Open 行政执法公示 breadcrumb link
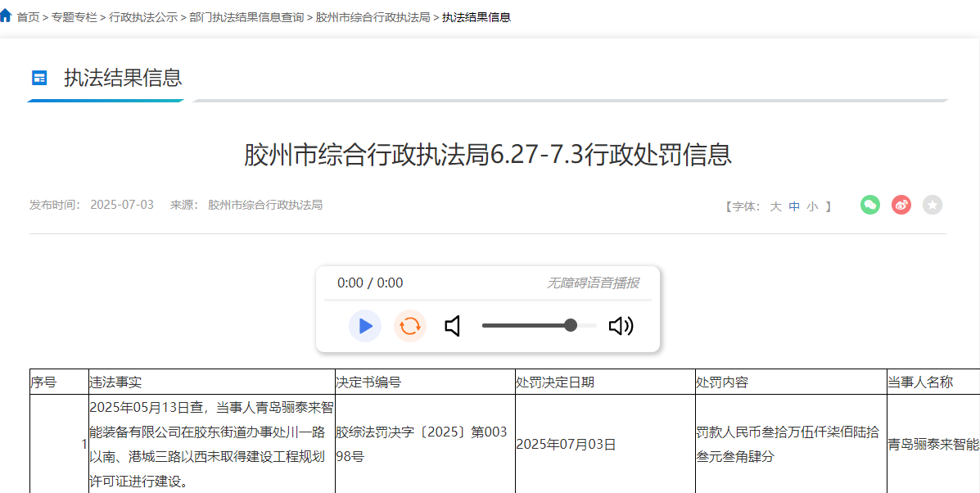 pyautogui.click(x=142, y=16)
